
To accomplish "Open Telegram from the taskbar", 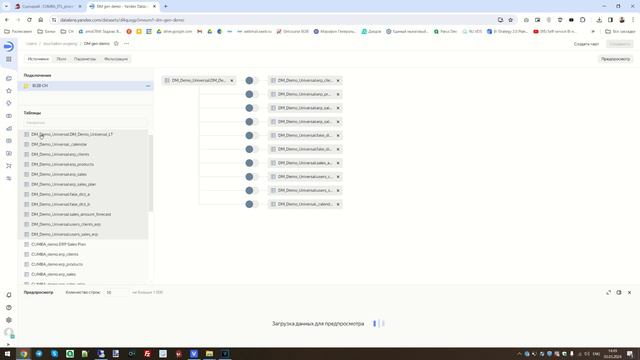I will point(39,354).
